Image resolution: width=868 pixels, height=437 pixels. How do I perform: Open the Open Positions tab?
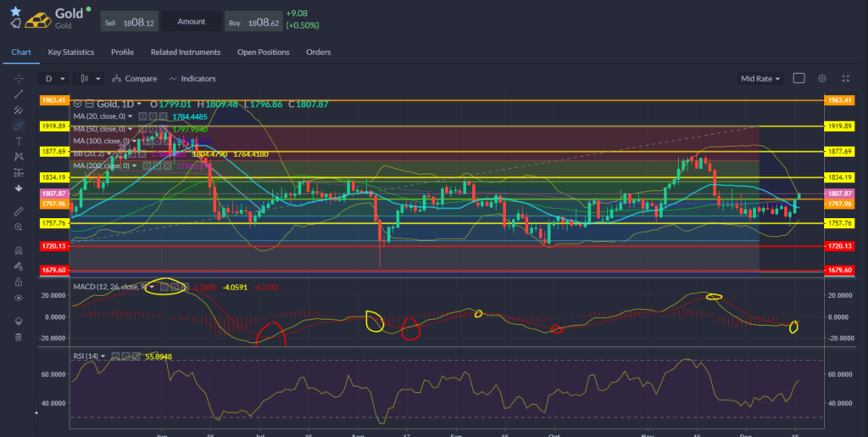pyautogui.click(x=264, y=52)
